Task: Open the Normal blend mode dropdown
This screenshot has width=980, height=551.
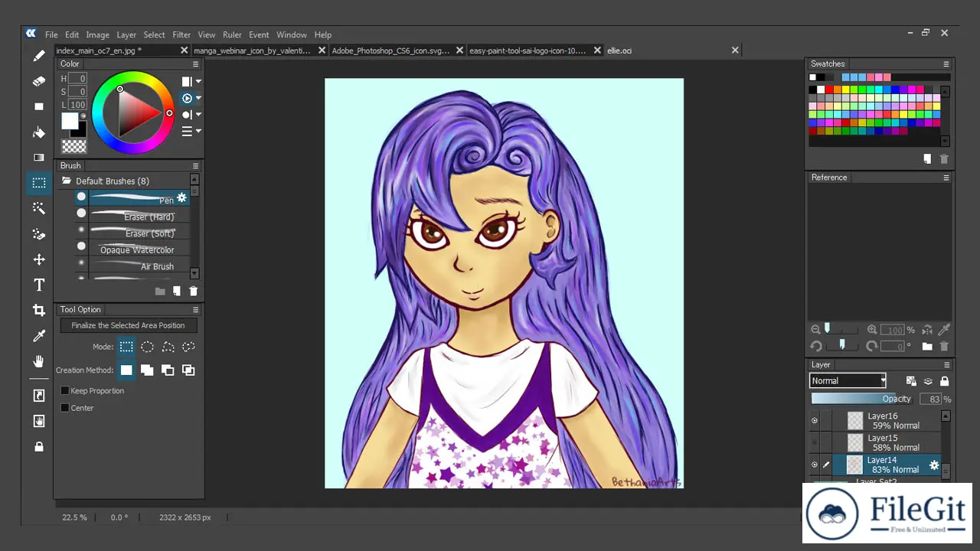Action: (848, 380)
